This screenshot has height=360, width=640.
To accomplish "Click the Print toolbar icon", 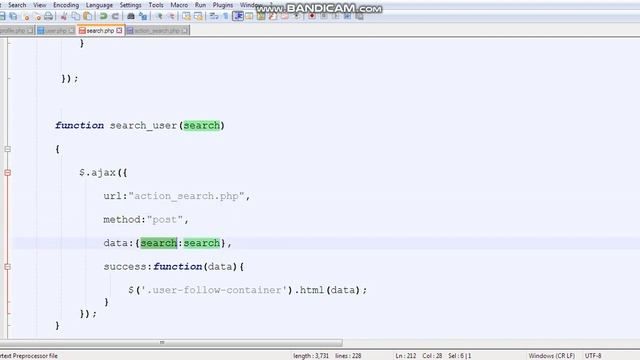I will click(x=49, y=16).
